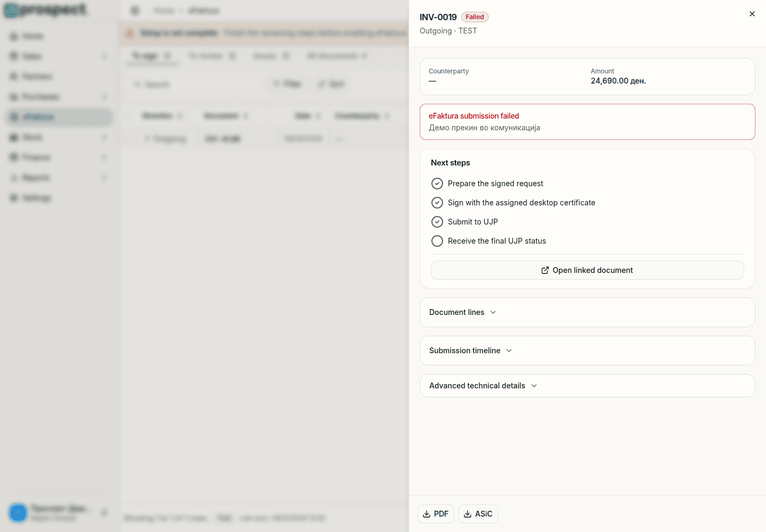Image resolution: width=766 pixels, height=532 pixels.
Task: Click the 'Демо прекин во комуникација' error message
Action: 485,128
